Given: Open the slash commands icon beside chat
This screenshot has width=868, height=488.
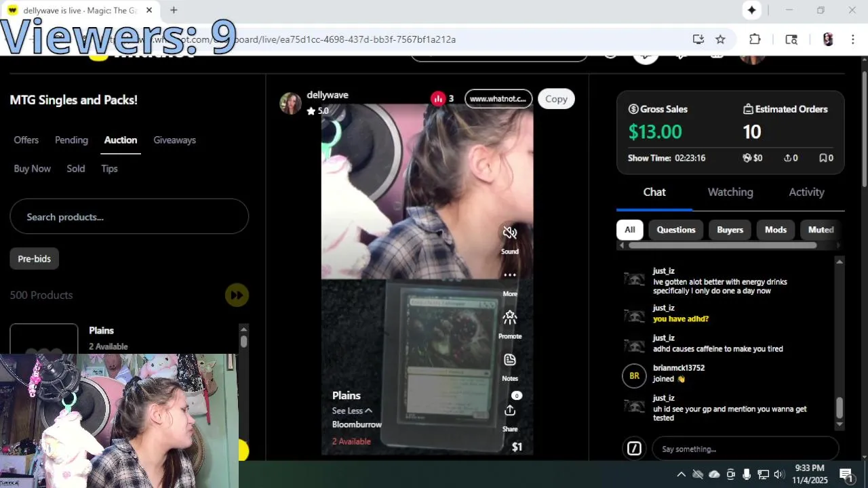Looking at the screenshot, I should (x=634, y=449).
